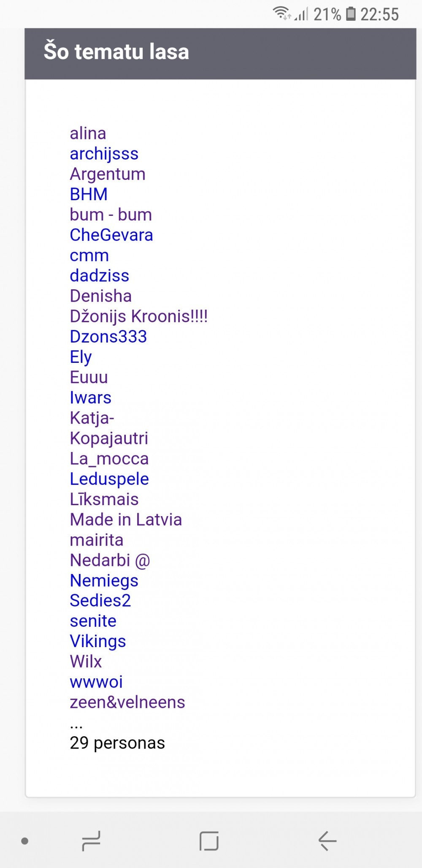This screenshot has width=422, height=868.
Task: Open the Leduspele profile link
Action: point(109,479)
